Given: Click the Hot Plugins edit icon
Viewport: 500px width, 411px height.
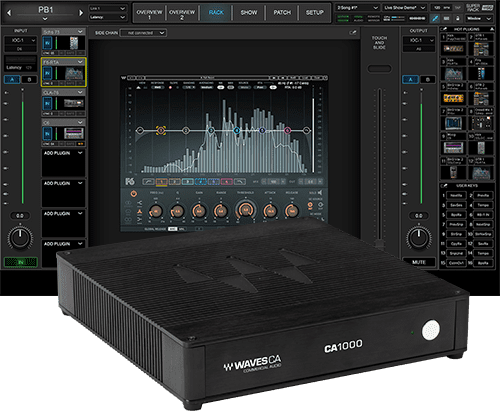Looking at the screenshot, I should [x=444, y=29].
